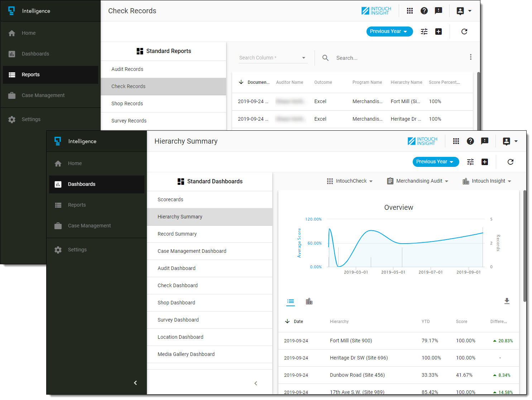Download the Overview data
This screenshot has width=532, height=400.
pos(507,301)
